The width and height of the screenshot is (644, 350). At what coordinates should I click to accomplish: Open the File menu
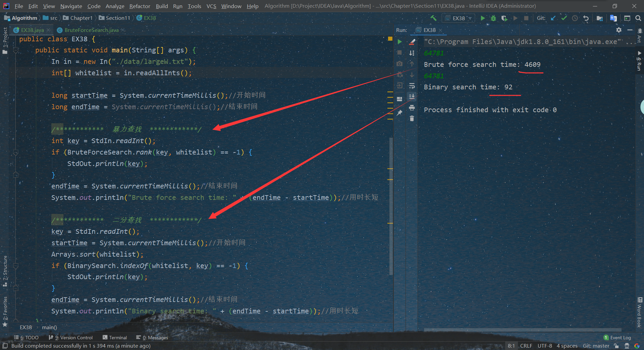19,6
